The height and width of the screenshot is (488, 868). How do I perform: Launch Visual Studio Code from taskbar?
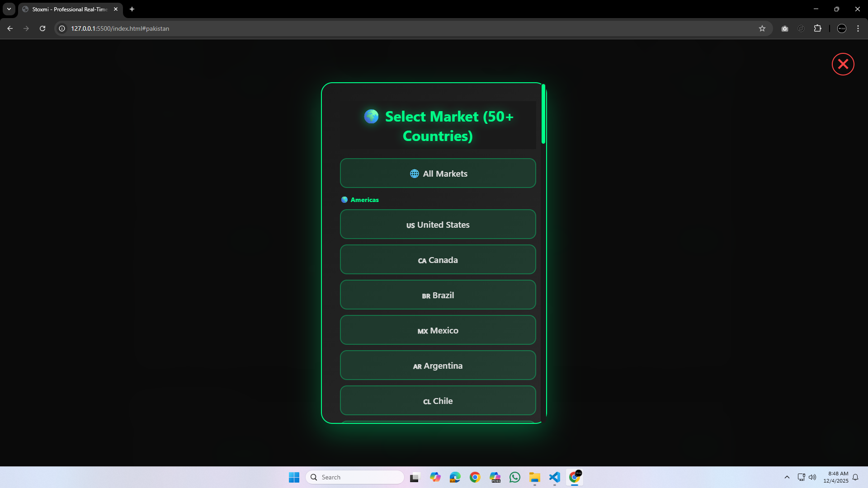pos(555,477)
